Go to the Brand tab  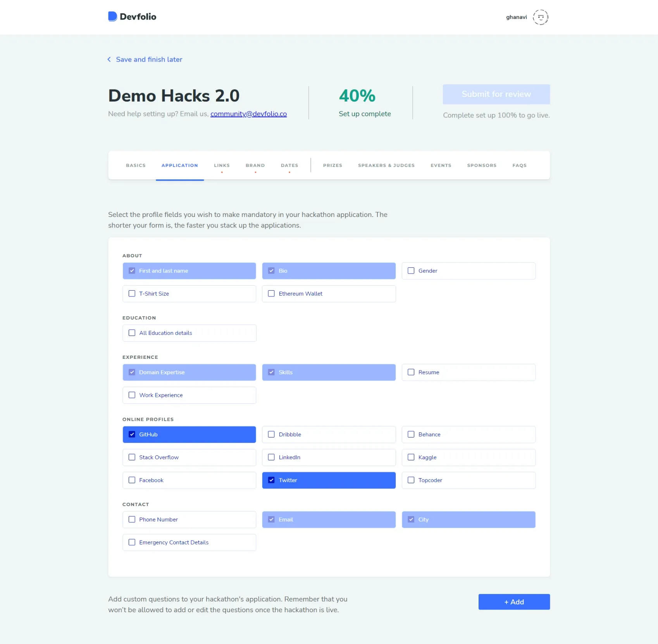(255, 165)
